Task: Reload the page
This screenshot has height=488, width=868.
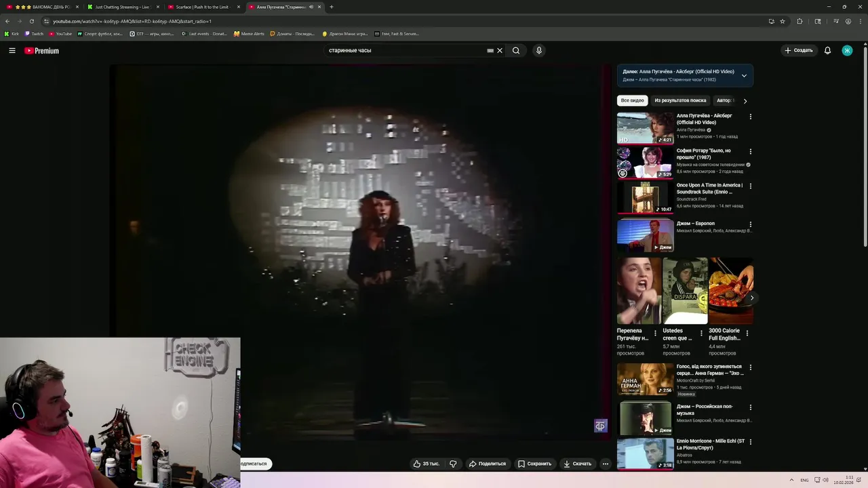Action: [32, 21]
